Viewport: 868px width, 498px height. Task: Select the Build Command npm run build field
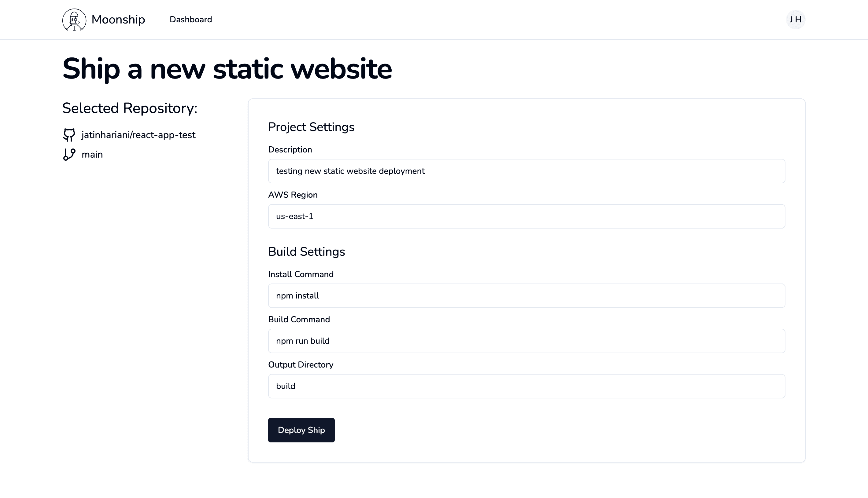[526, 341]
